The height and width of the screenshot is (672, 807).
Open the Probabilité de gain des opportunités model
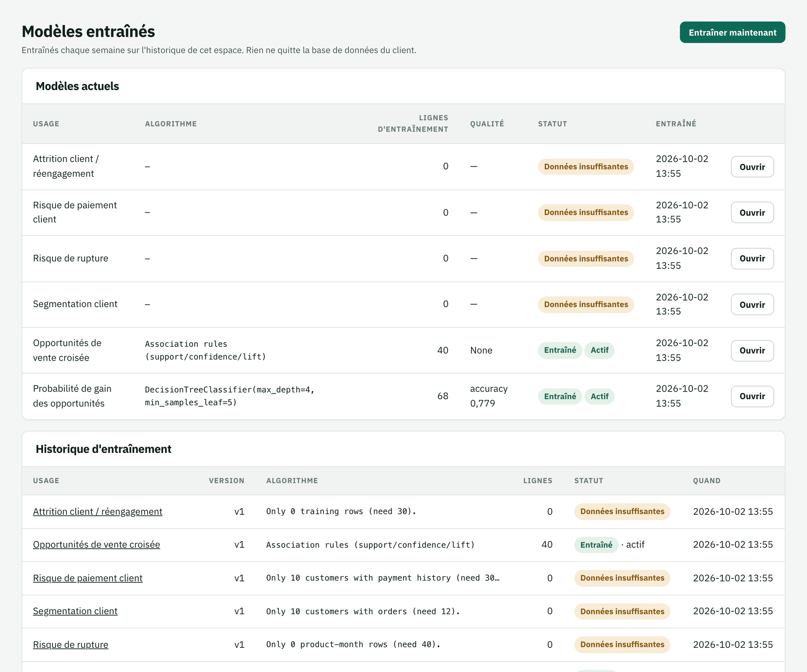coord(752,396)
